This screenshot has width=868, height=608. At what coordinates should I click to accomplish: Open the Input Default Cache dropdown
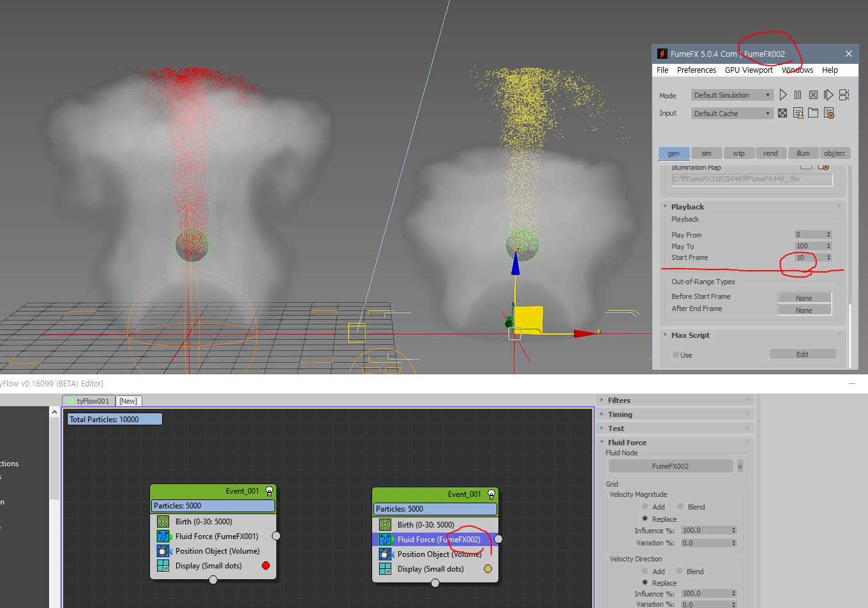point(733,114)
